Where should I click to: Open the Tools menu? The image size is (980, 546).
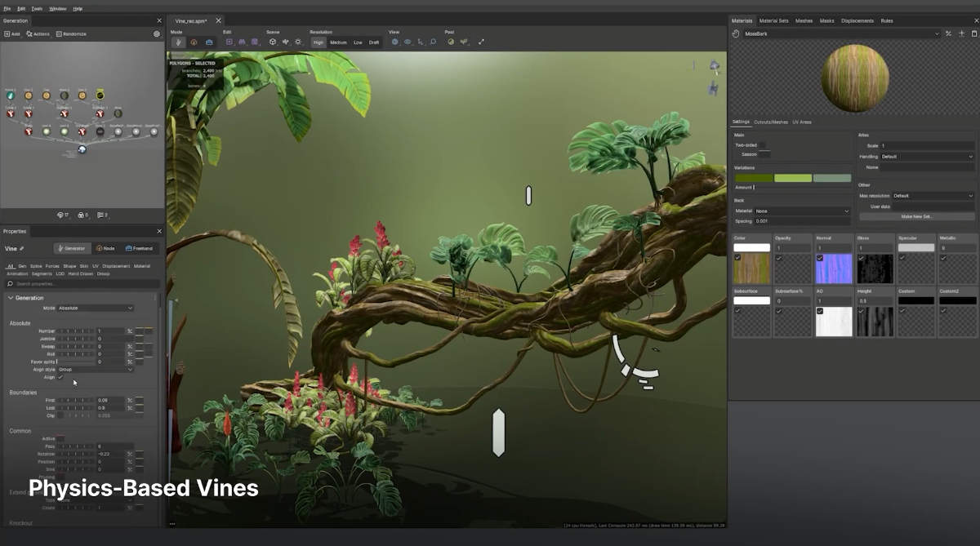pos(37,8)
